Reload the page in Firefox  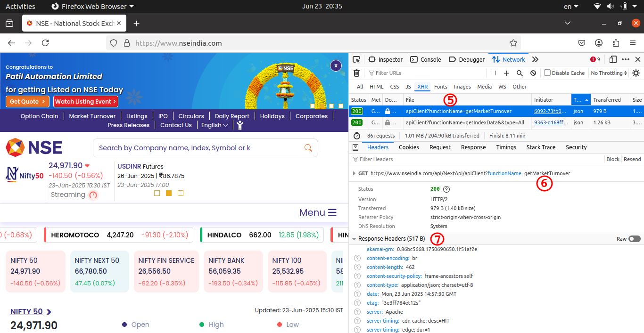pyautogui.click(x=45, y=43)
